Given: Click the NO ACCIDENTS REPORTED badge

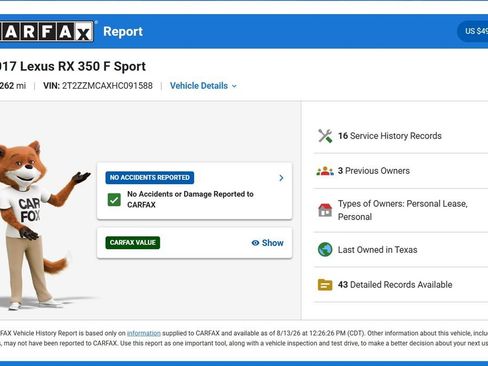Looking at the screenshot, I should click(150, 178).
